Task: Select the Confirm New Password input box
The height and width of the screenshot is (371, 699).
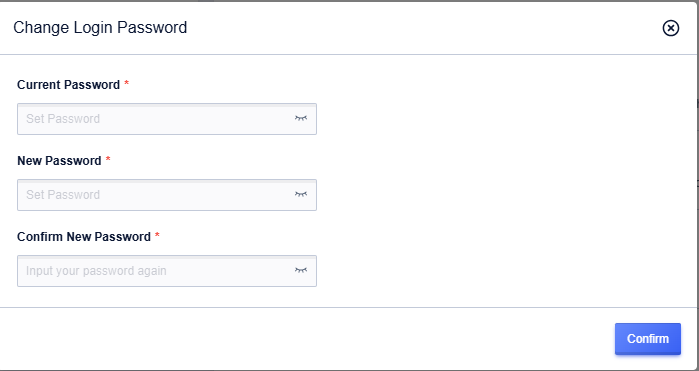Action: pos(167,271)
